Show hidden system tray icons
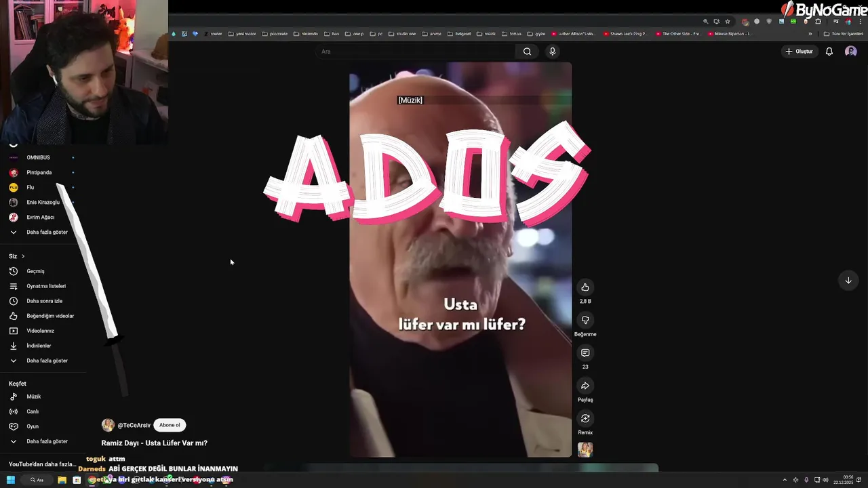Image resolution: width=868 pixels, height=488 pixels. tap(785, 480)
